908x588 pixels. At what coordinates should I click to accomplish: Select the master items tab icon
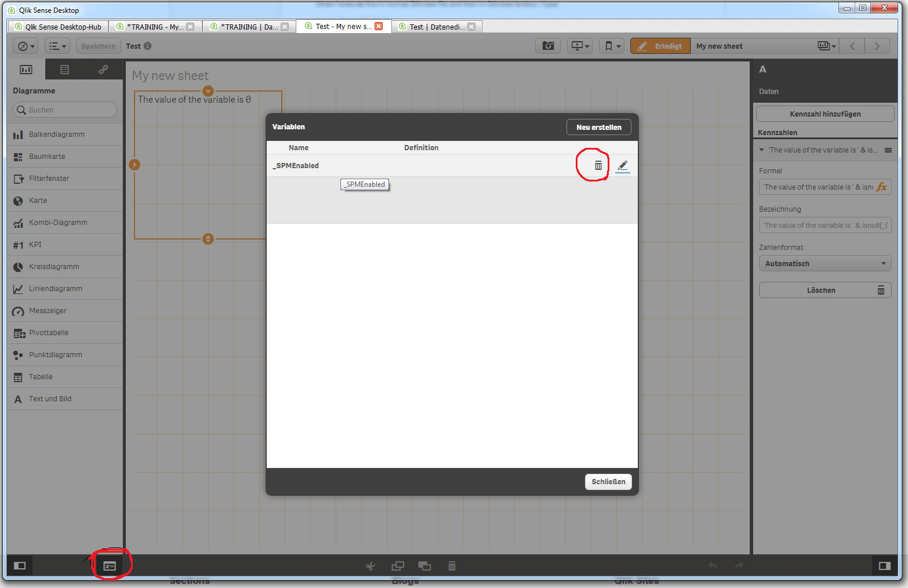pos(64,70)
